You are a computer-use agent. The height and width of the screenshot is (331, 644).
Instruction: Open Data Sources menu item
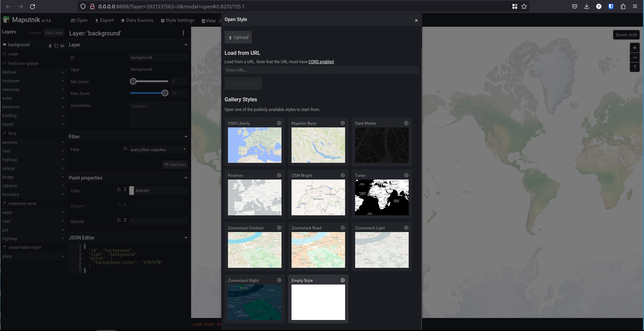(x=137, y=20)
